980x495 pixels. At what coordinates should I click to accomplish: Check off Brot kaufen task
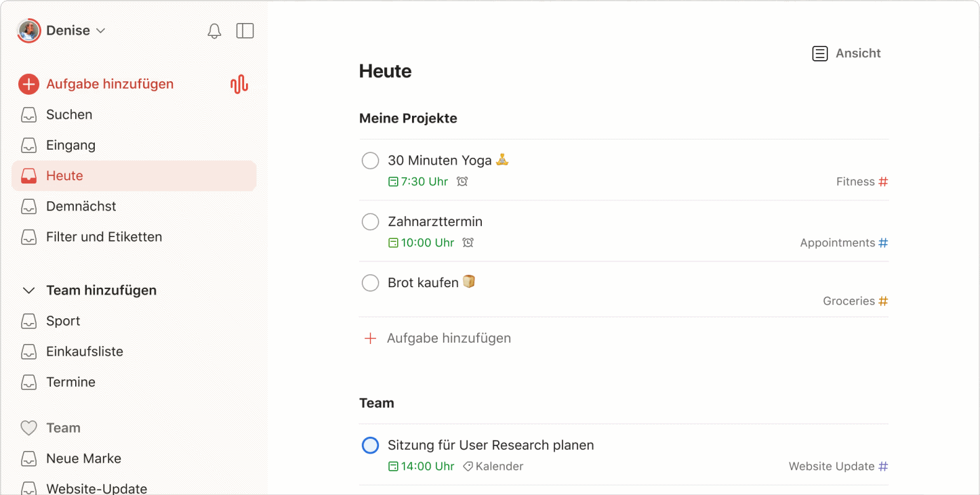(x=370, y=282)
